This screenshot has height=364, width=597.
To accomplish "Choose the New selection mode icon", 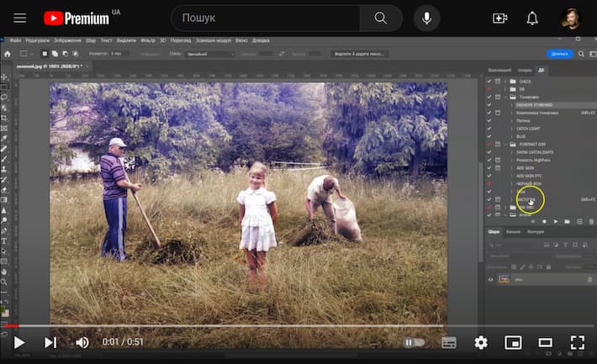I will (45, 54).
